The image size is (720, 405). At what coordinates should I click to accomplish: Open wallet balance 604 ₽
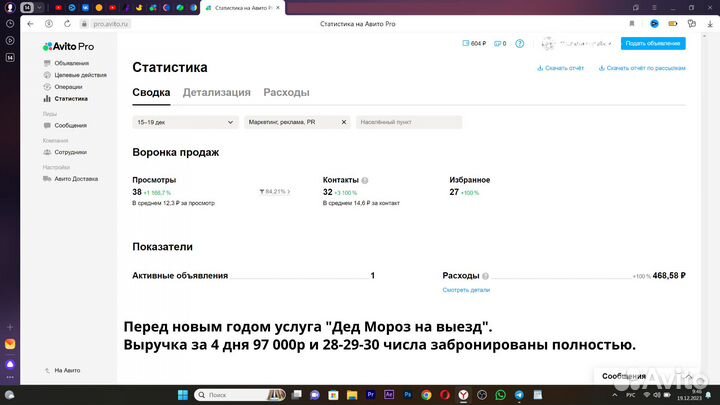coord(474,44)
